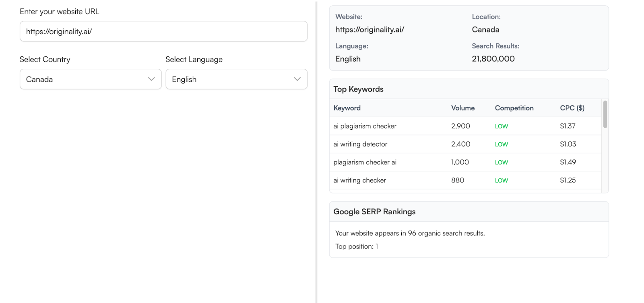
Task: Click the Search Results value 21,800,000
Action: (493, 59)
